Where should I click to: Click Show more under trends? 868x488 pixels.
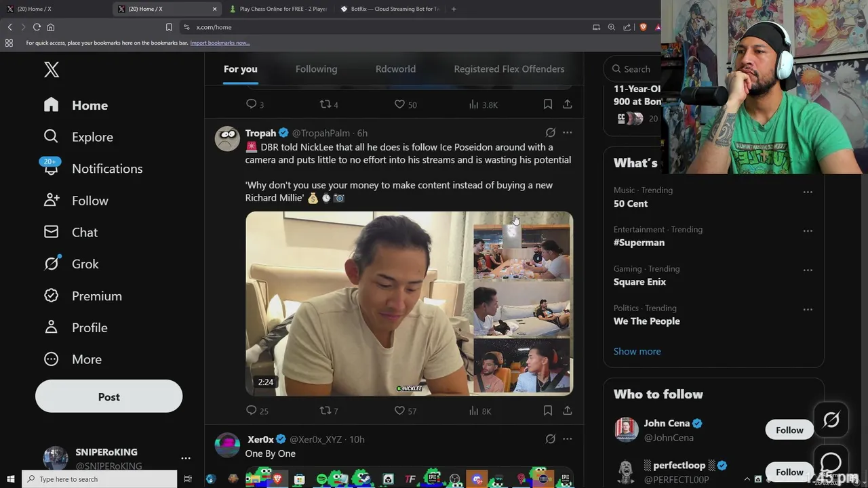coord(637,351)
